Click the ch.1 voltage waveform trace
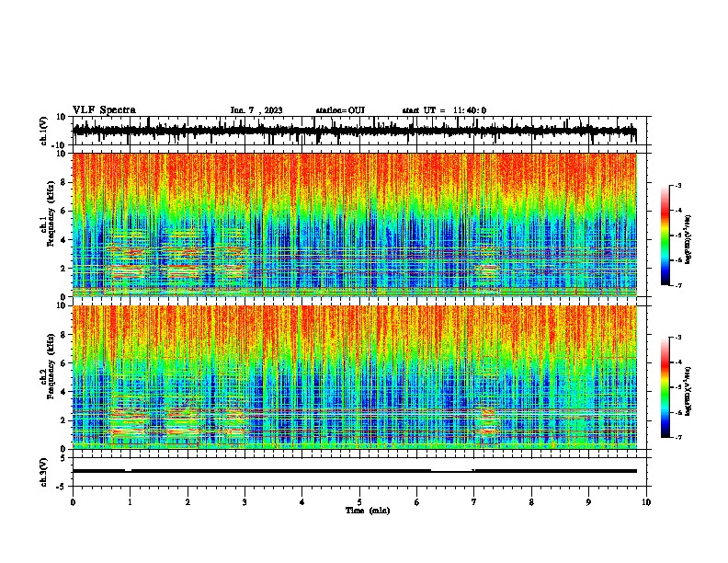Viewport: 728px width, 563px height. pos(354,131)
